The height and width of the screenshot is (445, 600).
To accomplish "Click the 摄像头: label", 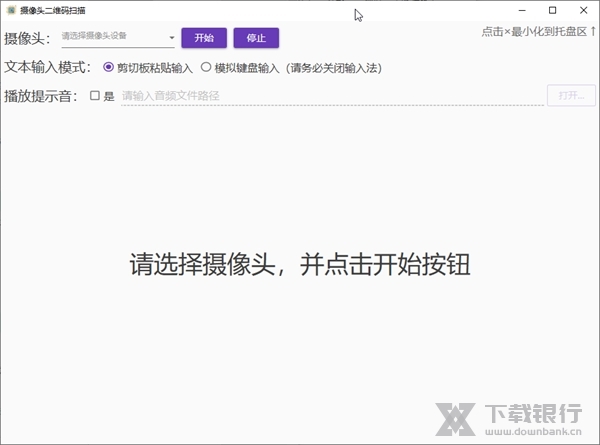I will [27, 38].
